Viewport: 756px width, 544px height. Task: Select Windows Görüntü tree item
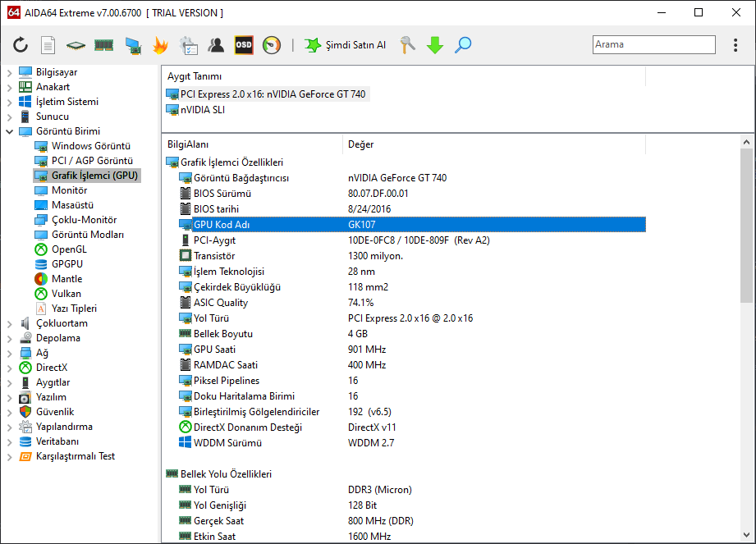pyautogui.click(x=82, y=146)
